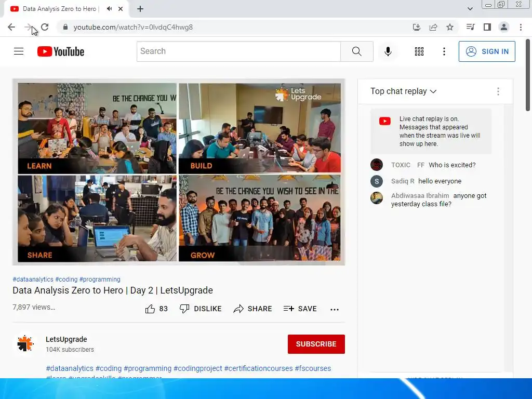
Task: Open Chrome's three-dot menu
Action: pyautogui.click(x=521, y=27)
